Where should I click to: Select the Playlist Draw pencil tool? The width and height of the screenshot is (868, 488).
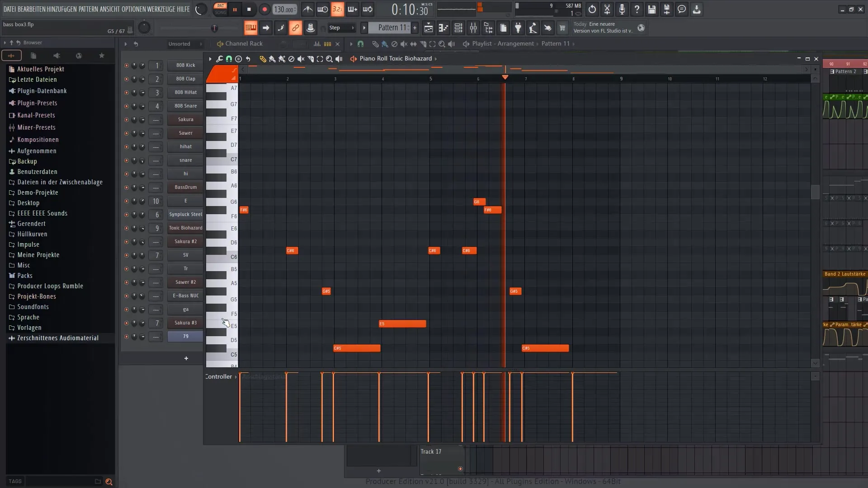tap(375, 44)
